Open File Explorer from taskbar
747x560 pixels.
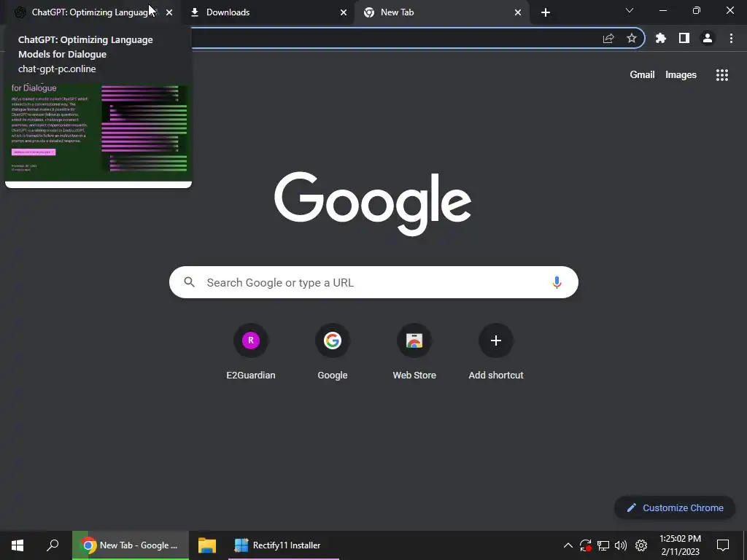(x=207, y=545)
